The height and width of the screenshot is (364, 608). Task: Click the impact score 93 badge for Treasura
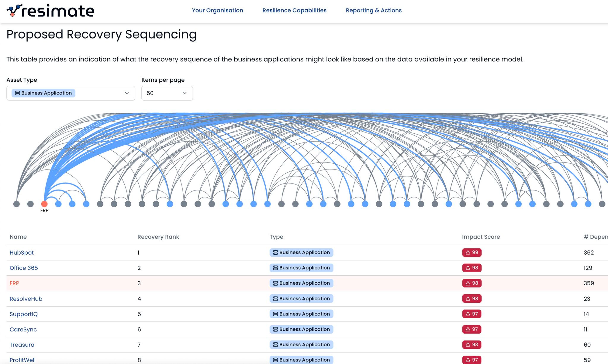pos(472,345)
